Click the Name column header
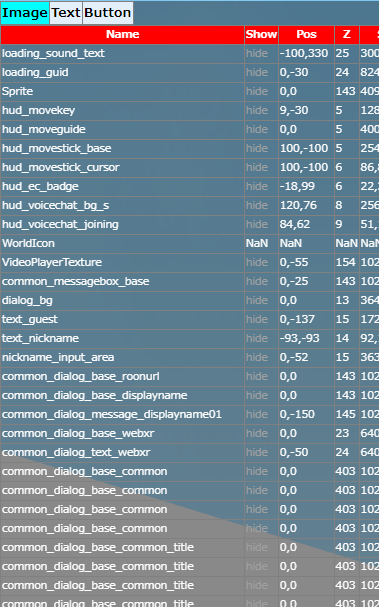 [x=122, y=34]
